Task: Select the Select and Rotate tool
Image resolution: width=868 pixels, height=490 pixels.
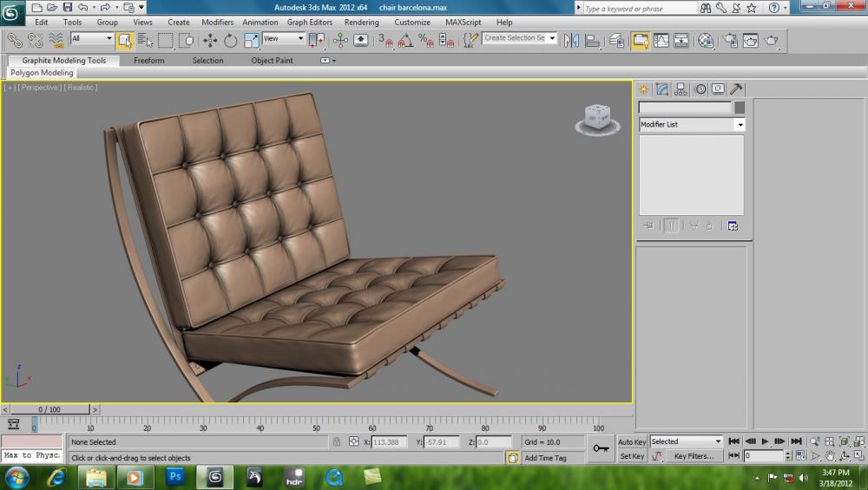Action: pyautogui.click(x=231, y=41)
